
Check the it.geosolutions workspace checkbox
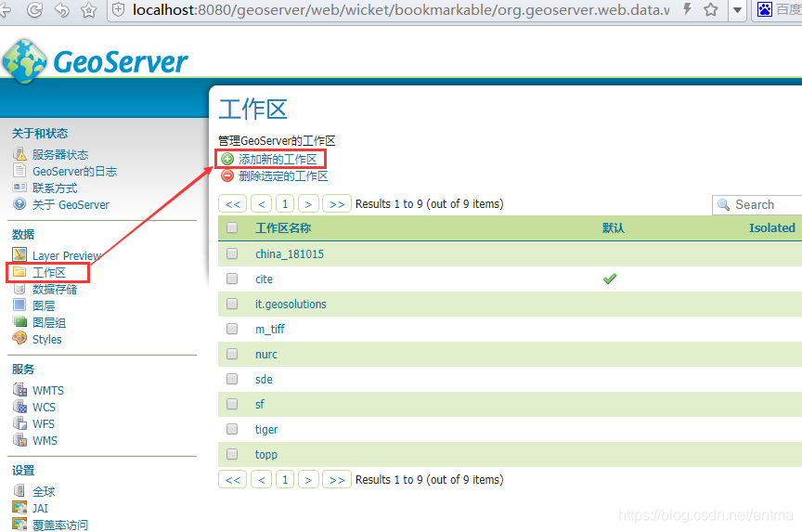click(x=232, y=304)
